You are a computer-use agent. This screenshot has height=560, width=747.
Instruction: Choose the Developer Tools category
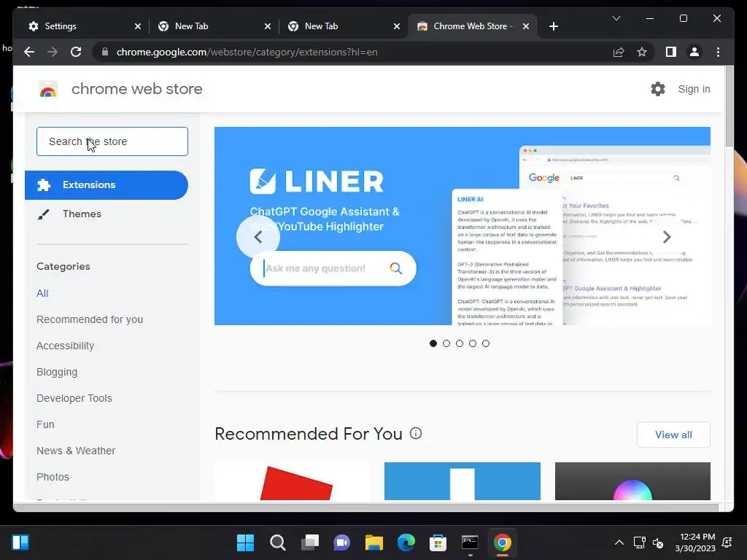tap(74, 398)
